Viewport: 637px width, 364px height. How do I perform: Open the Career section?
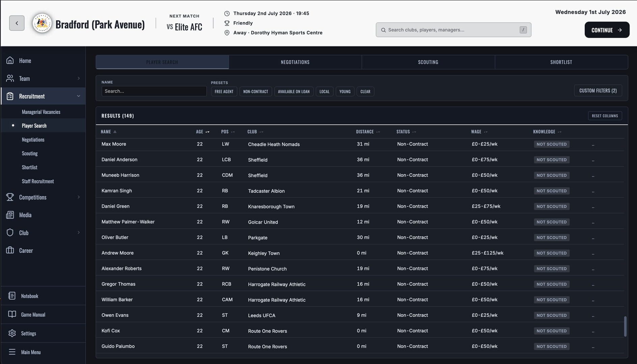point(43,250)
